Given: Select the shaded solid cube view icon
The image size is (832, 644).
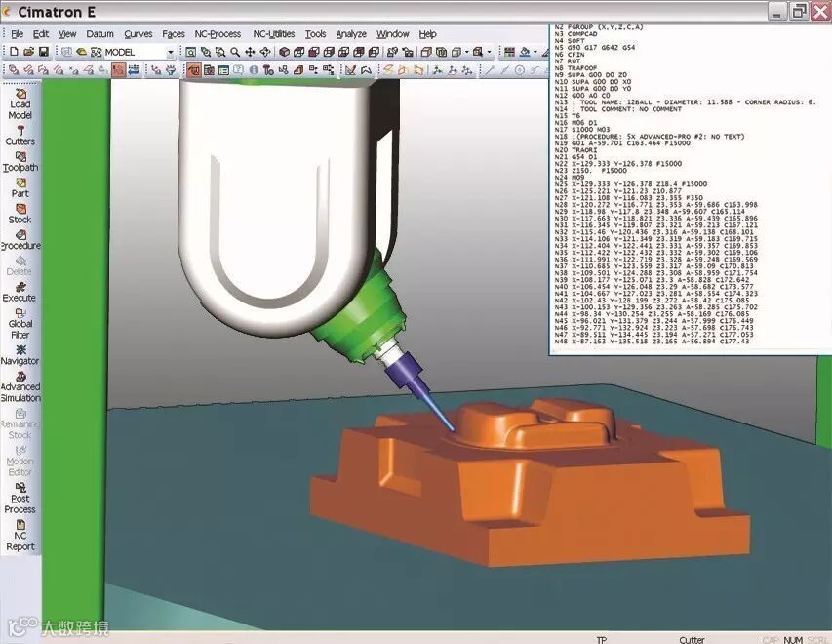Looking at the screenshot, I should coord(285,52).
